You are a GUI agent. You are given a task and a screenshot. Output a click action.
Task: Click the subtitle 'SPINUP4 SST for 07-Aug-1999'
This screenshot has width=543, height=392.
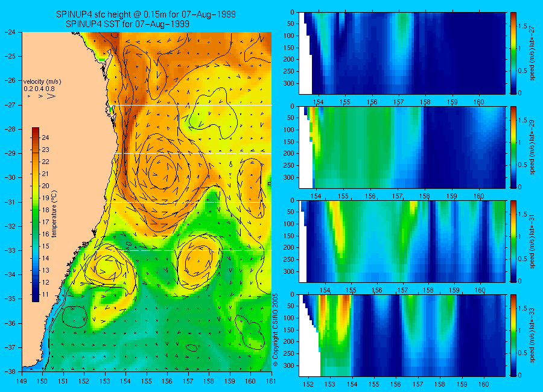pyautogui.click(x=127, y=24)
